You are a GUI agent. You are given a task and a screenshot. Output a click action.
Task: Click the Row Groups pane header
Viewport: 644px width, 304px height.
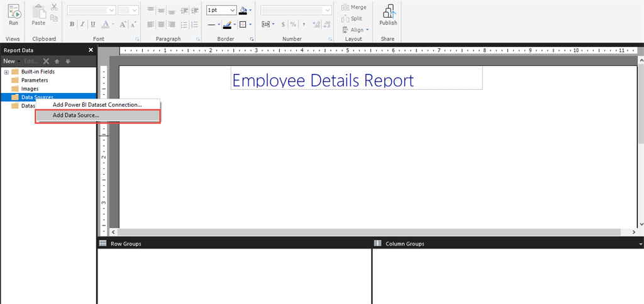(x=234, y=243)
